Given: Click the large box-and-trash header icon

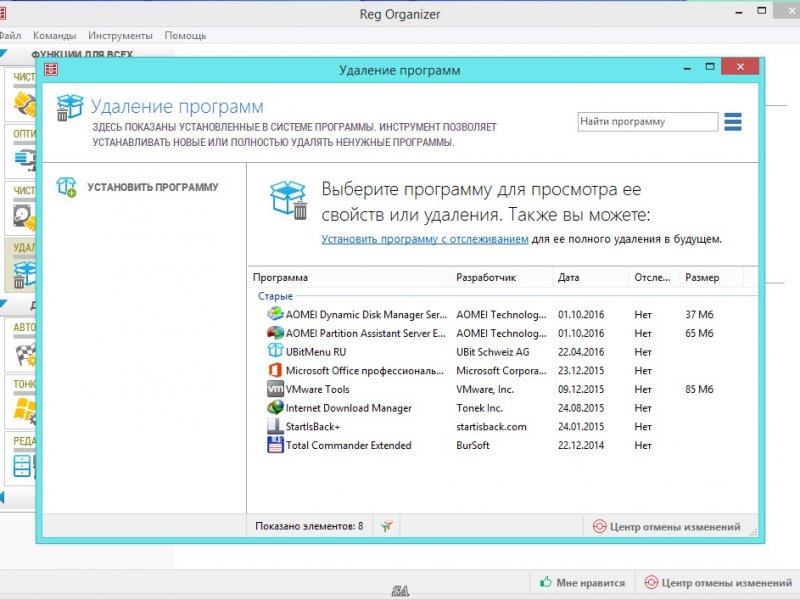Looking at the screenshot, I should [69, 107].
